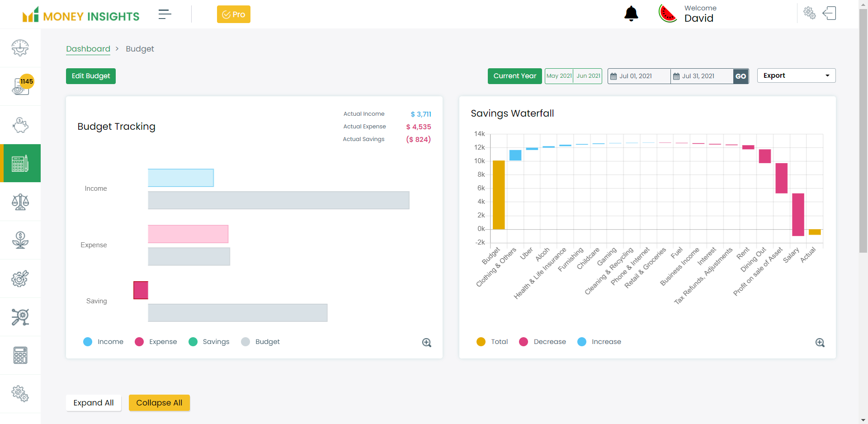Click magnifier icon on Budget Tracking chart

[426, 343]
